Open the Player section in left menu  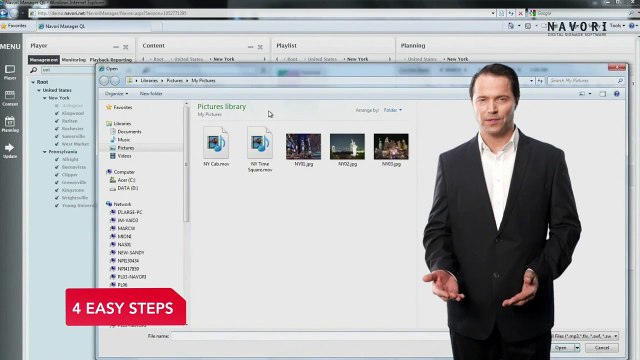click(x=10, y=72)
